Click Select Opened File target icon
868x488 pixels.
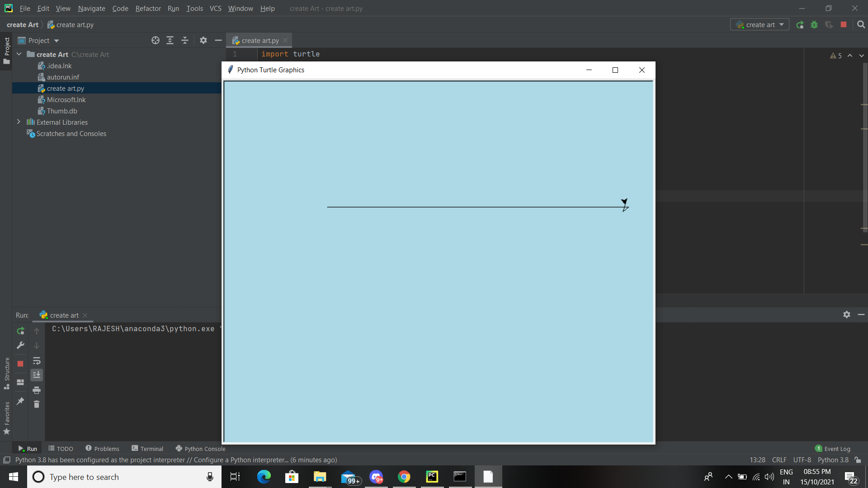click(156, 41)
